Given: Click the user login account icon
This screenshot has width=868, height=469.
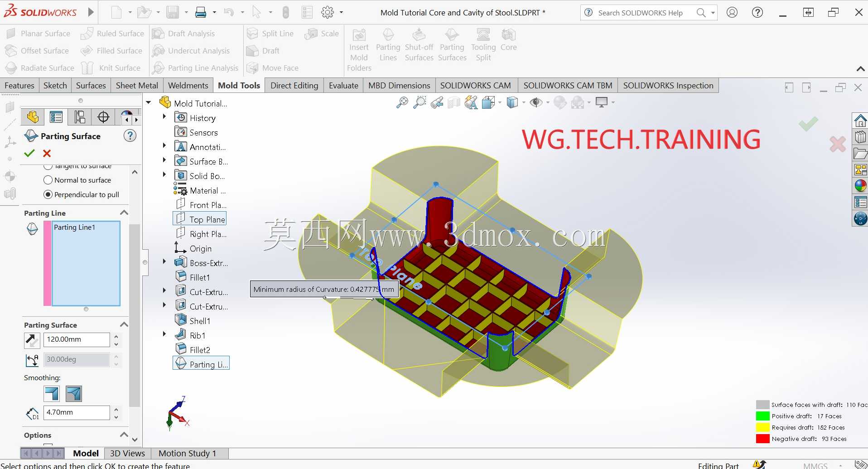Looking at the screenshot, I should coord(732,12).
